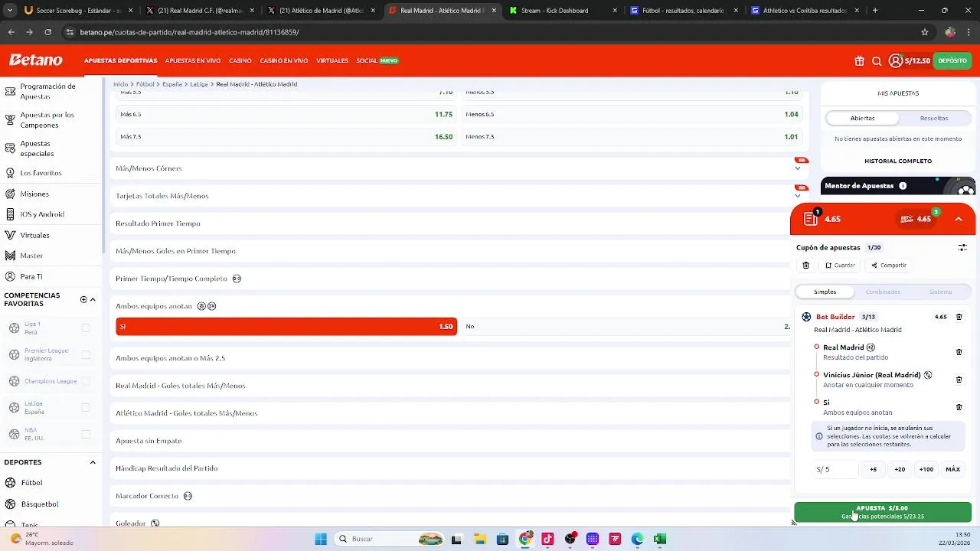Click Guardar in bet slip

(840, 266)
